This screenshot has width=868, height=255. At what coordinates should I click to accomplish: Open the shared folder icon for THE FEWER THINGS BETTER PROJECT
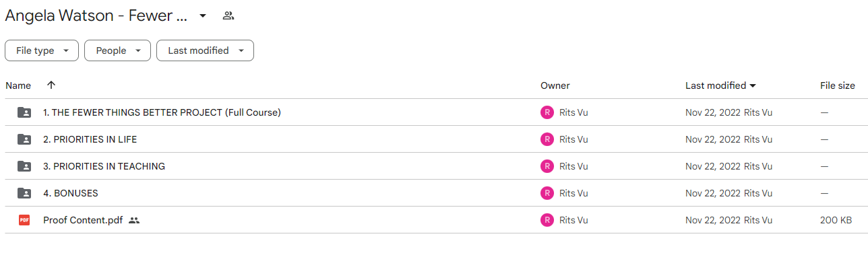pos(24,112)
